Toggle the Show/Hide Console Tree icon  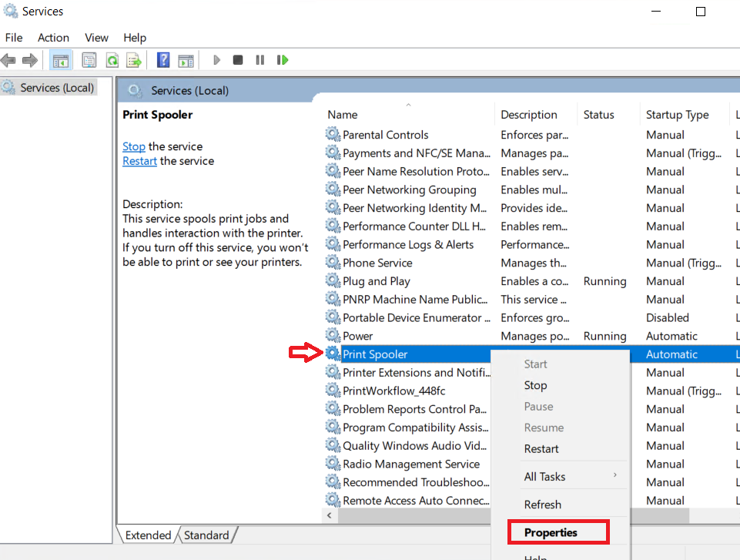tap(61, 60)
